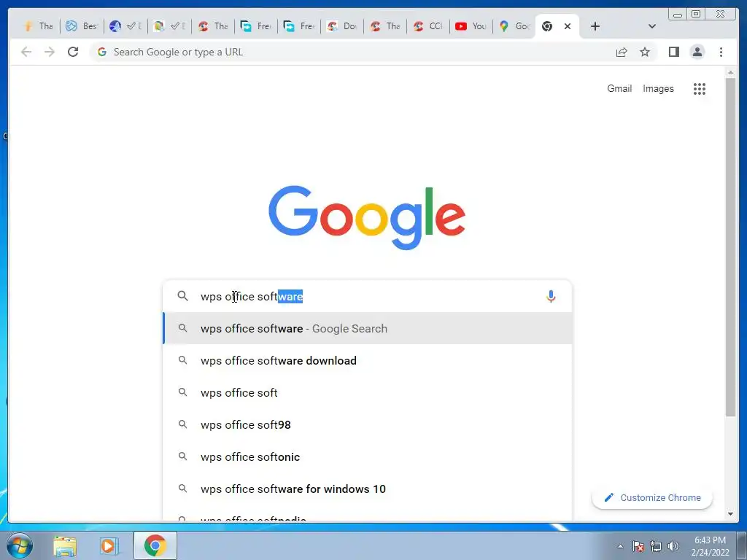The image size is (747, 560).
Task: Open the Chrome profile avatar
Action: 697,52
